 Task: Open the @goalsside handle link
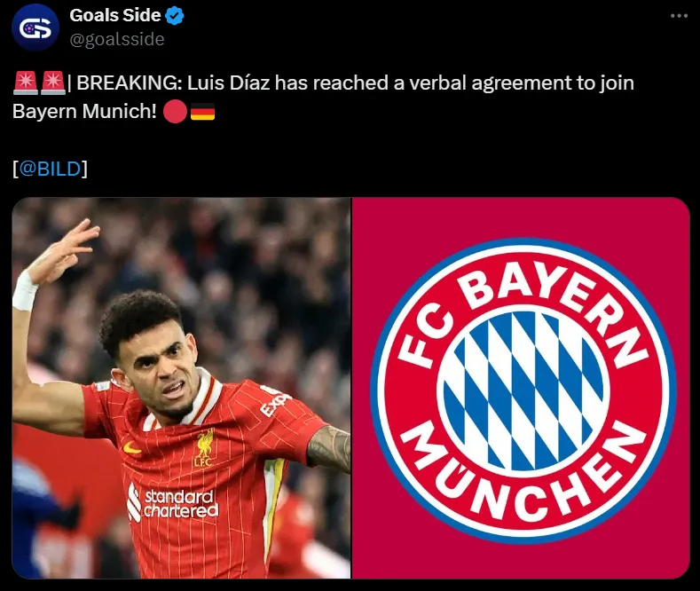pyautogui.click(x=117, y=39)
